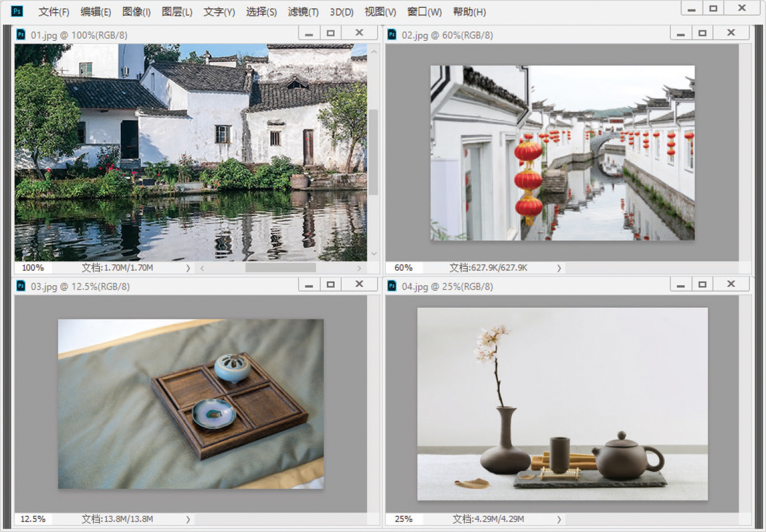The width and height of the screenshot is (766, 532).
Task: Click the wooden tray image in 03.jpg
Action: 191,404
